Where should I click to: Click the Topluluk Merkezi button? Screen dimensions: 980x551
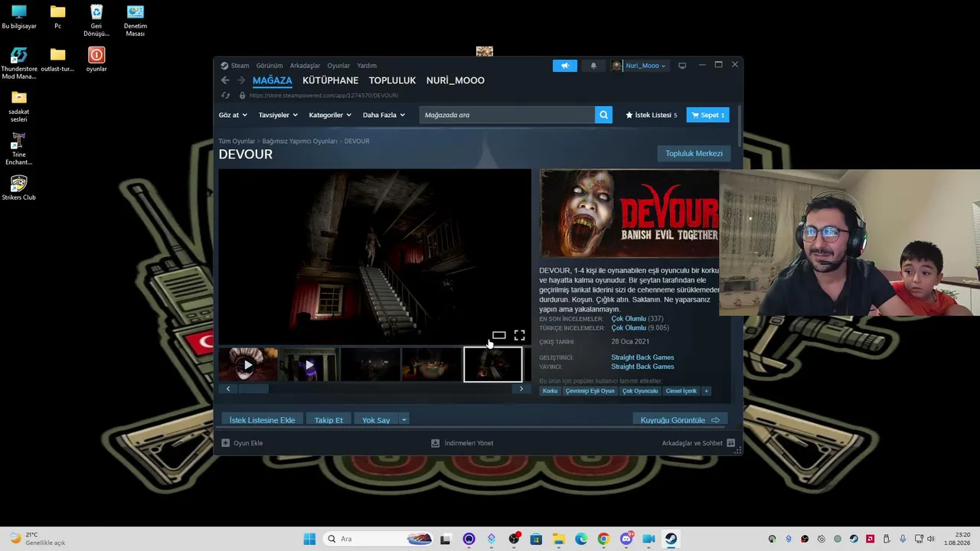(694, 154)
